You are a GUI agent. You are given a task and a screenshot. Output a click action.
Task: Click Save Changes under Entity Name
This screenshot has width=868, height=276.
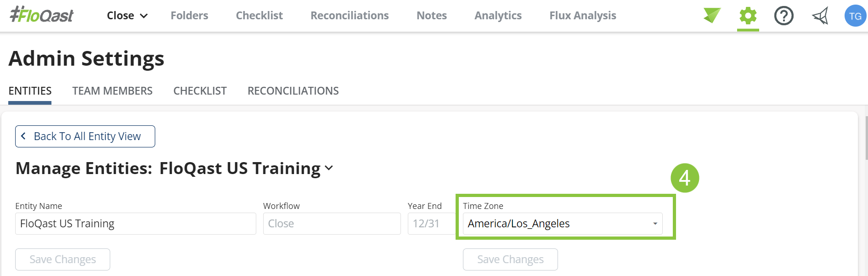pos(62,259)
